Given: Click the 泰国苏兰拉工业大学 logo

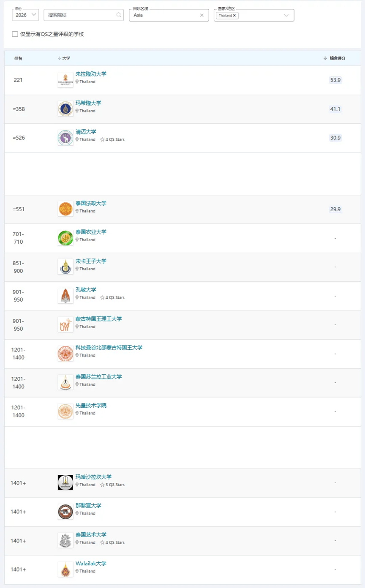Looking at the screenshot, I should (x=65, y=383).
